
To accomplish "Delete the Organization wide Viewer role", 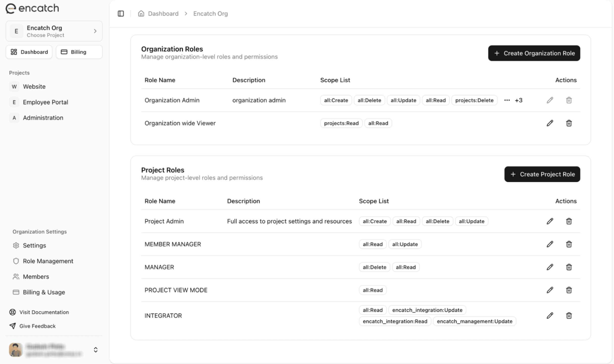I will 569,123.
